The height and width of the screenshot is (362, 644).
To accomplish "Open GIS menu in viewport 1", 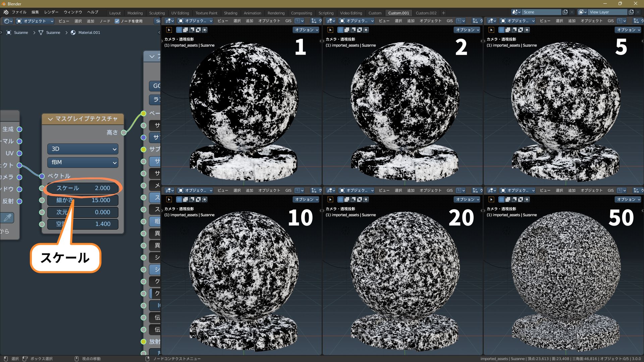I will point(288,21).
